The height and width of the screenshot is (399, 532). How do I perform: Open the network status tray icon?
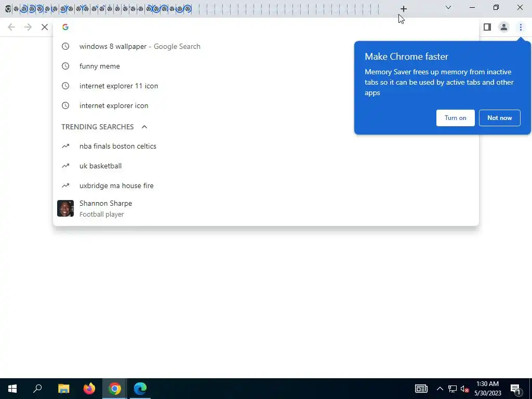pyautogui.click(x=453, y=389)
